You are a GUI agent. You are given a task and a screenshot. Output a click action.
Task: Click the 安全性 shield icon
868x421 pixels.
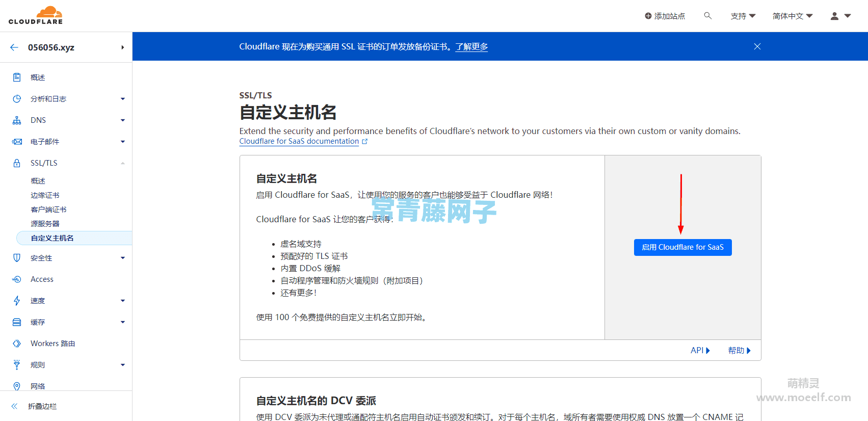17,258
